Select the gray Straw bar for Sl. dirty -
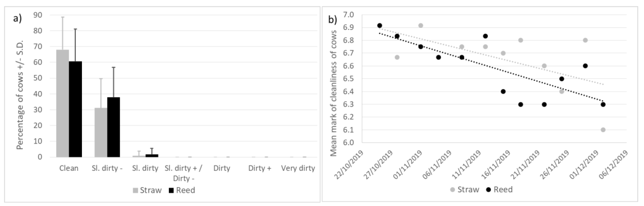Viewport: 644px width, 206px height. pos(101,132)
